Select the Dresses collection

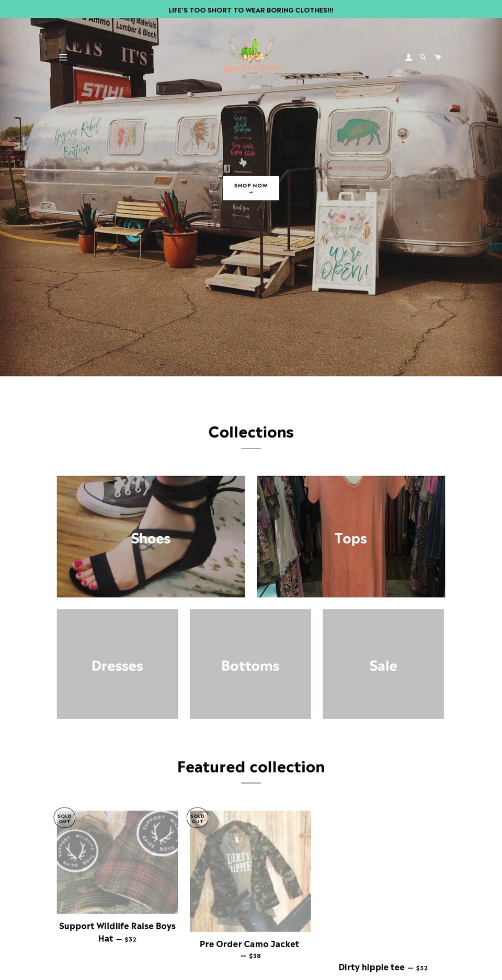(118, 664)
